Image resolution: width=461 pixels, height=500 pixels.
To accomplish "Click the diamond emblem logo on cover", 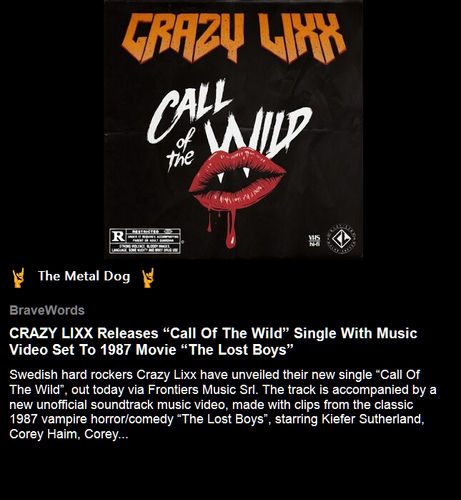I will pyautogui.click(x=341, y=238).
